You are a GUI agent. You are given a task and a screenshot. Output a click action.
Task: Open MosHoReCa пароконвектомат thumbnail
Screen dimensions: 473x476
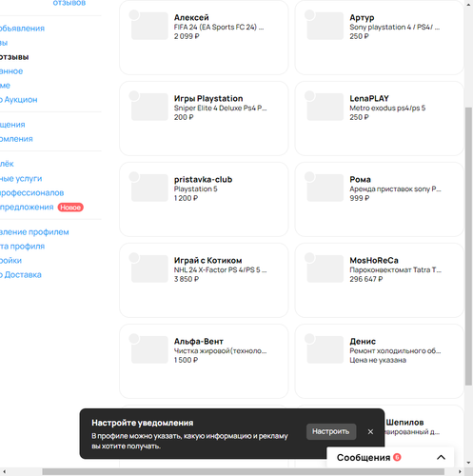[325, 268]
